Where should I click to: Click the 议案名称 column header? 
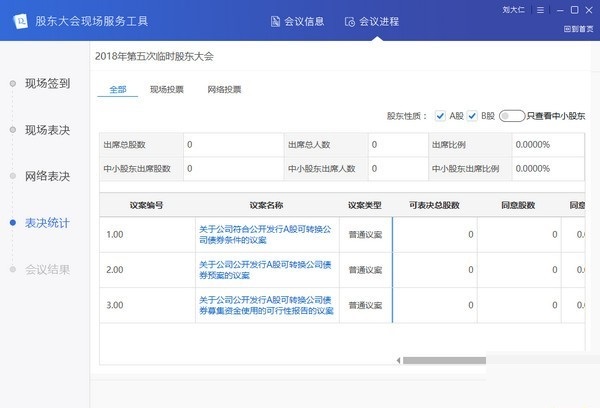coord(266,205)
